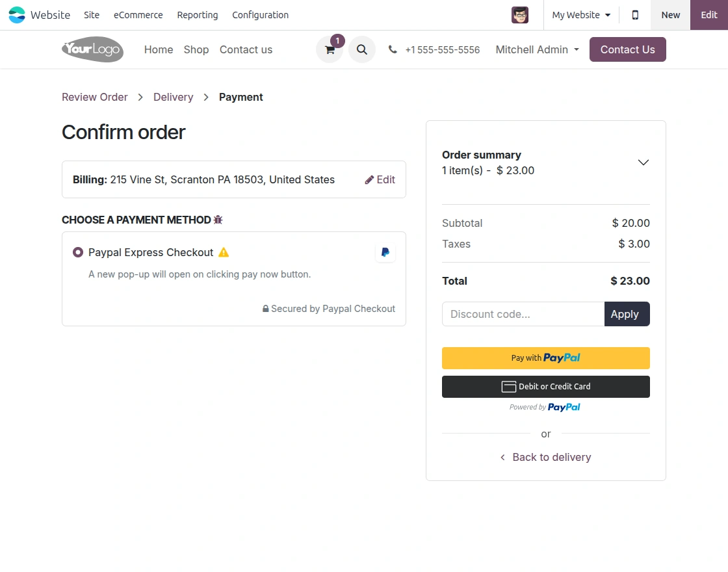
Task: Click the Mitchell Admin avatar picture
Action: (x=520, y=14)
